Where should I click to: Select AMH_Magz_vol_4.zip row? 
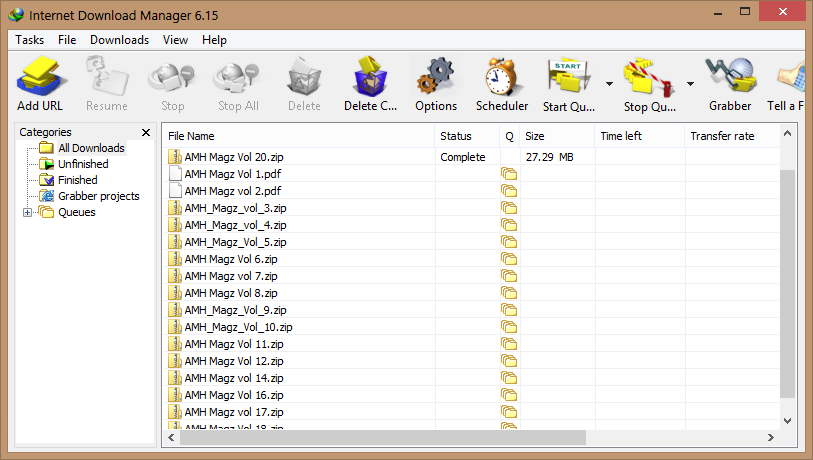coord(472,225)
